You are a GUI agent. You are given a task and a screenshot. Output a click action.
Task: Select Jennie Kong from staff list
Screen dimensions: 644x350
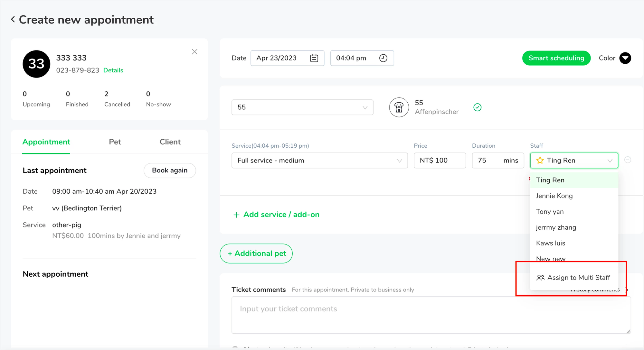click(x=554, y=196)
